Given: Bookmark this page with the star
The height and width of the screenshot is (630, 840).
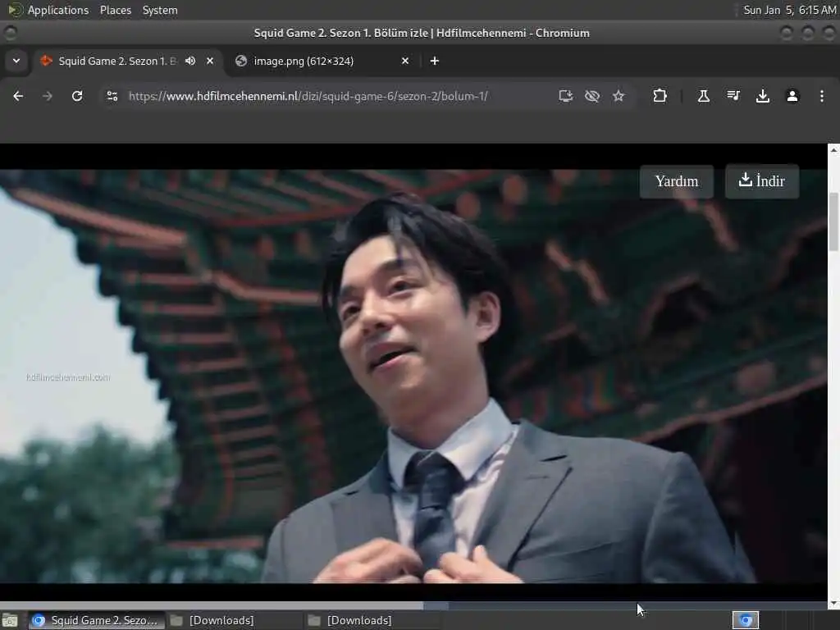Looking at the screenshot, I should pyautogui.click(x=619, y=96).
